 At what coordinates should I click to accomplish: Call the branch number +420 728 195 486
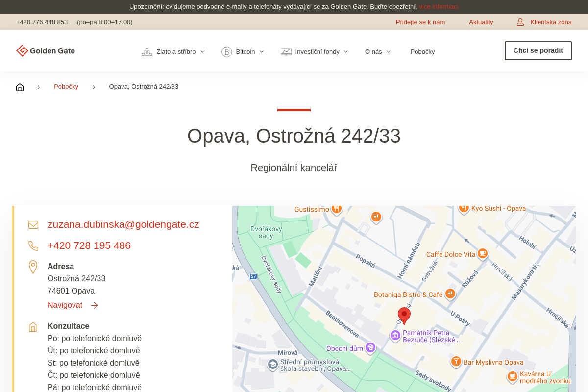click(x=89, y=245)
